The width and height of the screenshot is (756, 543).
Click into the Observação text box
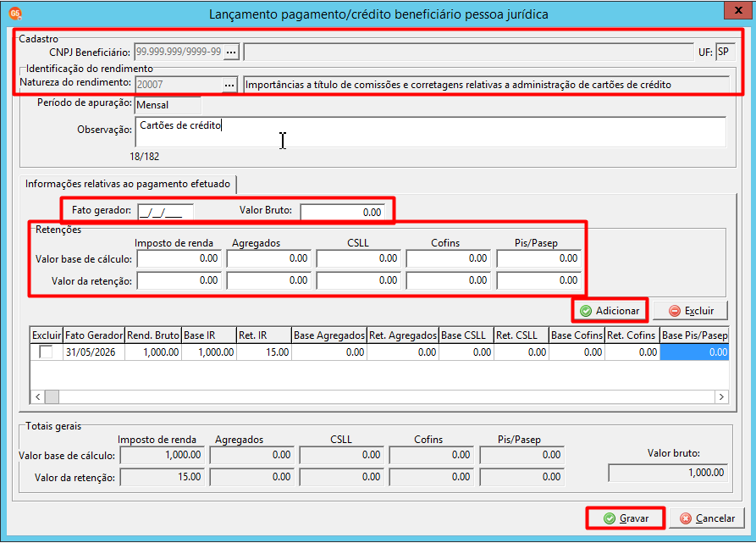431,131
